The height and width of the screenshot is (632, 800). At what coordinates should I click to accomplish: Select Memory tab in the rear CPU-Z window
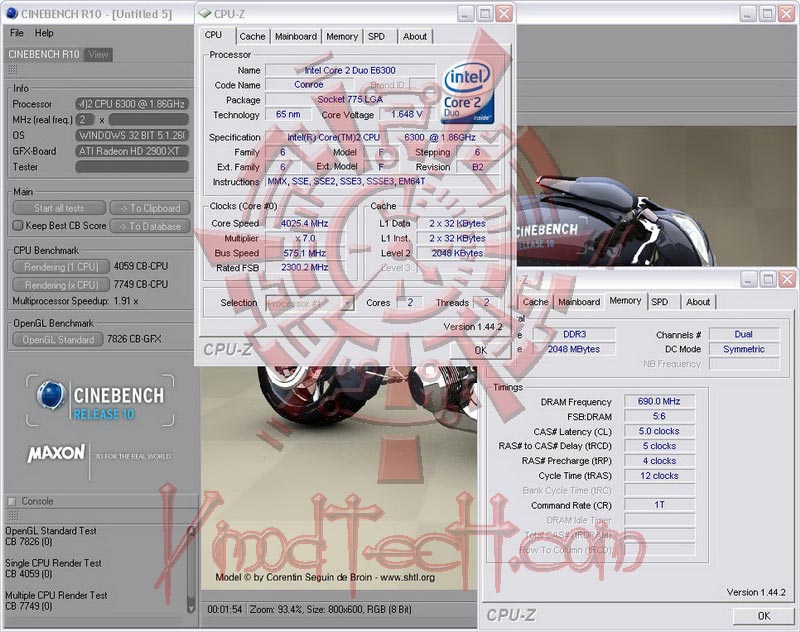click(626, 301)
